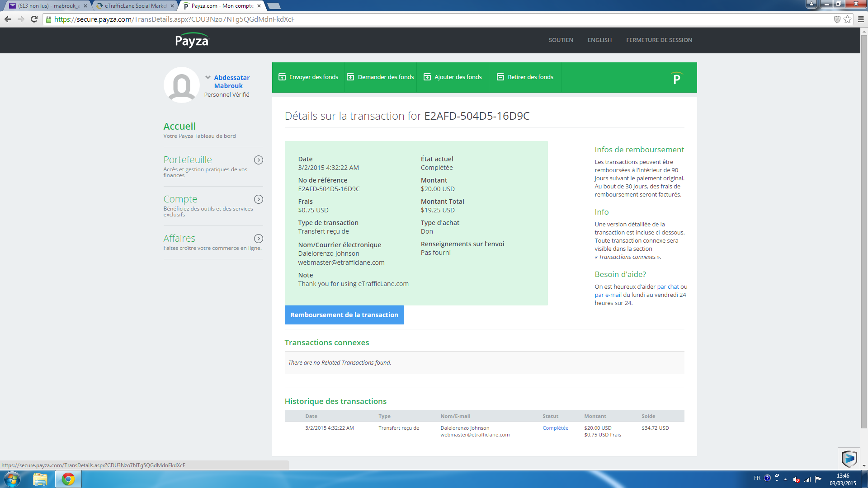
Task: Expand the Compte section arrow
Action: (259, 199)
